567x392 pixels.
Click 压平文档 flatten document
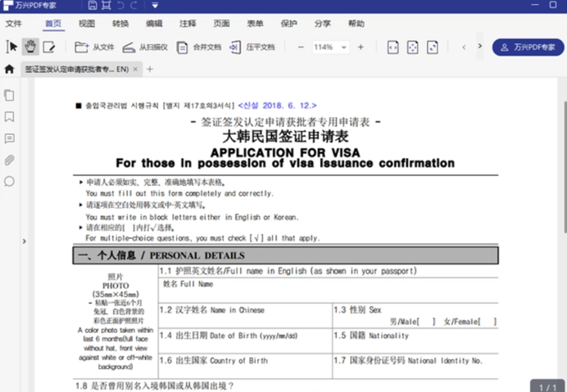click(252, 47)
